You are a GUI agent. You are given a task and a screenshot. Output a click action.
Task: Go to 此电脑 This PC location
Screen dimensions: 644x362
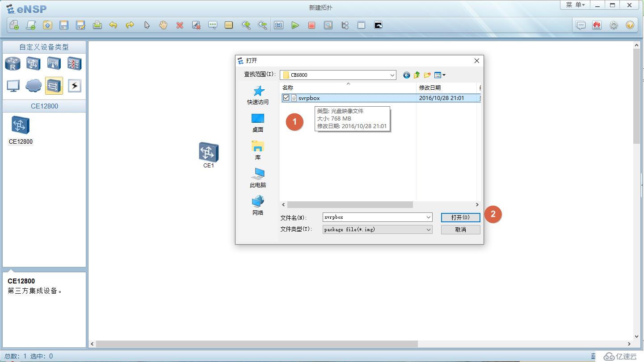258,179
